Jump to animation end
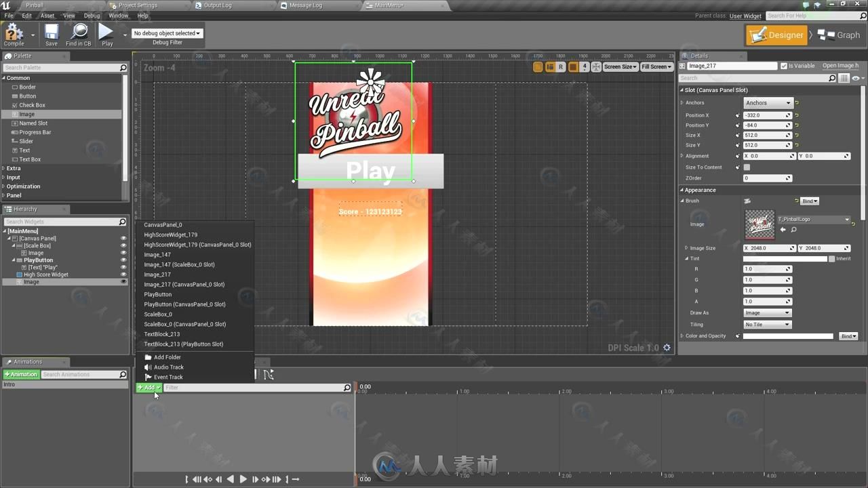The height and width of the screenshot is (488, 868). coord(285,479)
